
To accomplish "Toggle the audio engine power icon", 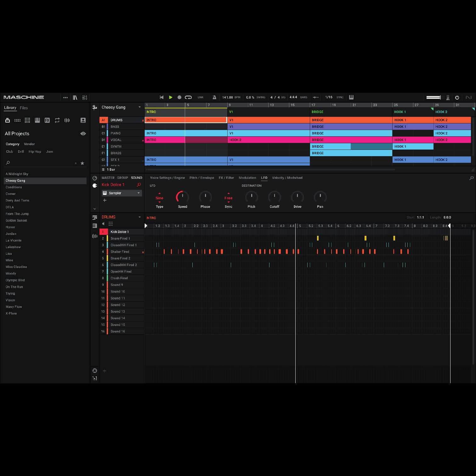I will (x=457, y=97).
